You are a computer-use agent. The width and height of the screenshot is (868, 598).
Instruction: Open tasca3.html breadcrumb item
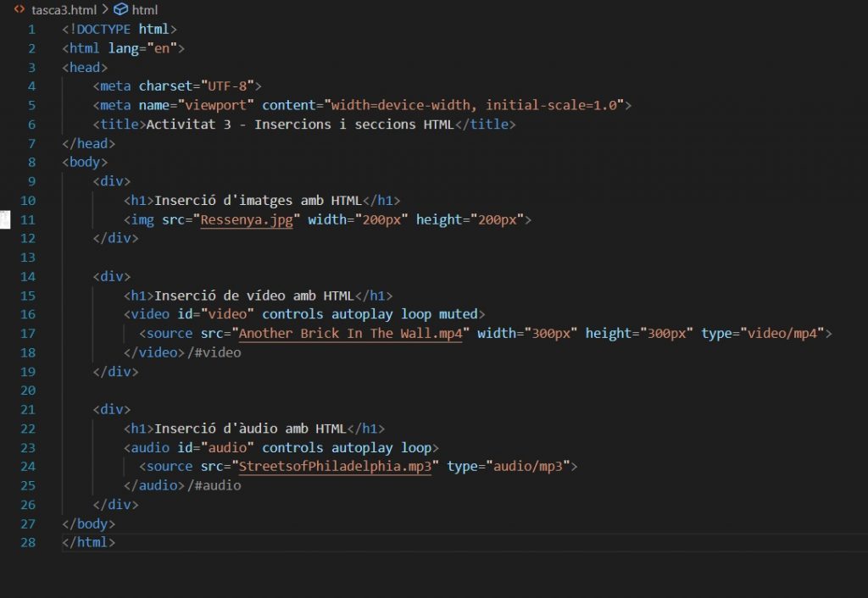64,9
